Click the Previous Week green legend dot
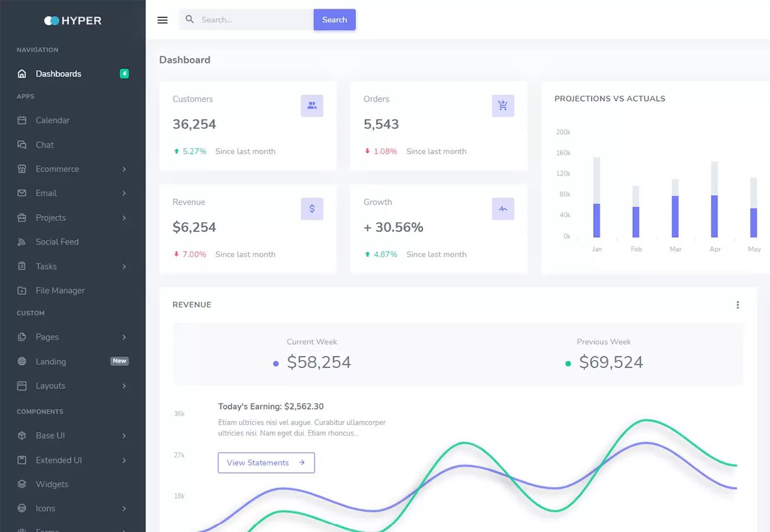 [568, 364]
